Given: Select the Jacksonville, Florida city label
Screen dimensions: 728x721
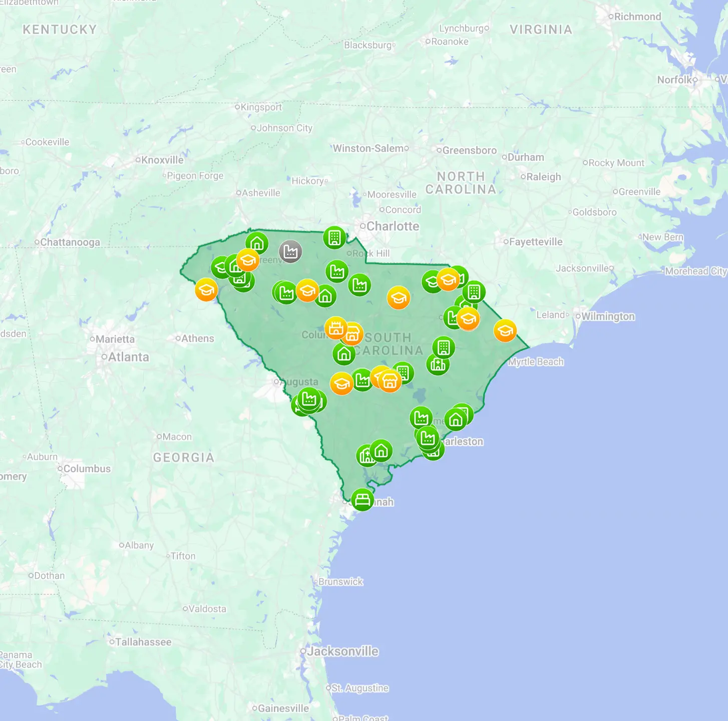Looking at the screenshot, I should [342, 651].
